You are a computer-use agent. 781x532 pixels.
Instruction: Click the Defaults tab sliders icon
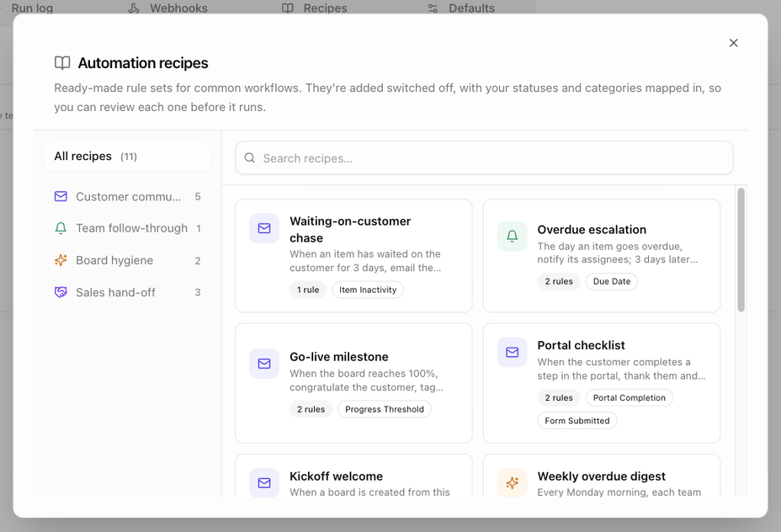(x=433, y=8)
